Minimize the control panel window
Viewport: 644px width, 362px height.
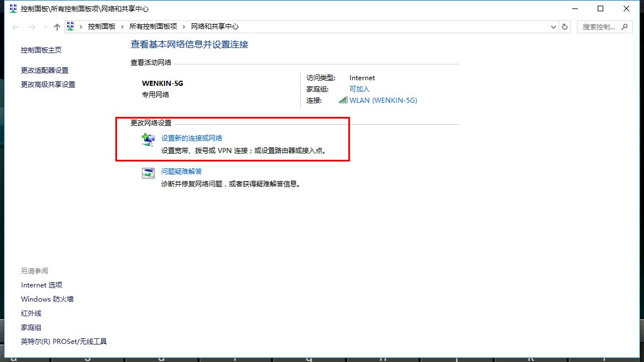tap(575, 8)
